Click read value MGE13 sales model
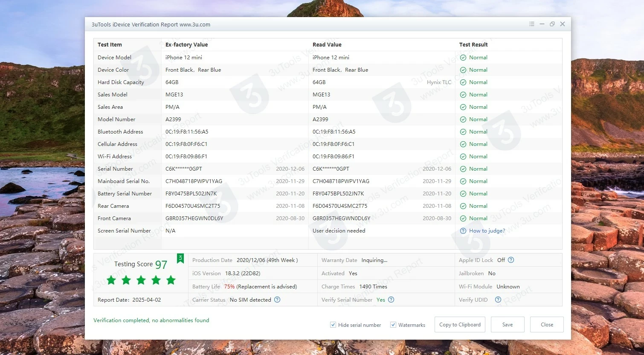Viewport: 644px width, 355px height. coord(322,95)
